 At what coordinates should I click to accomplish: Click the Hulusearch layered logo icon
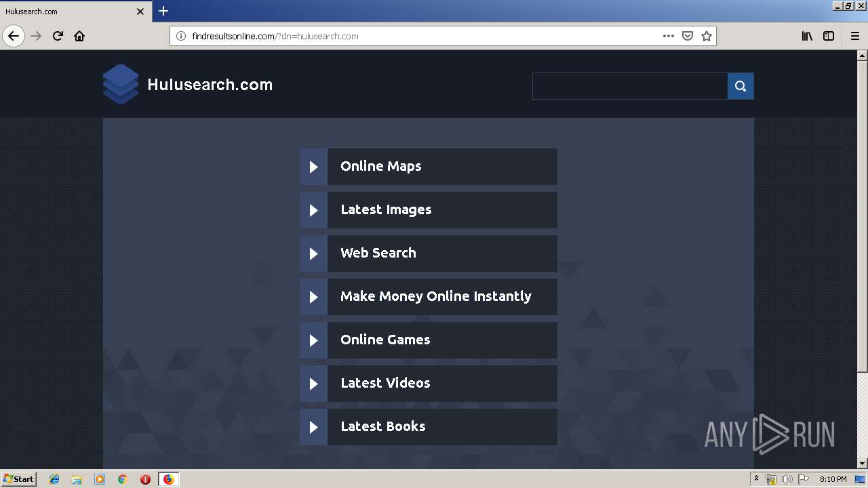121,84
